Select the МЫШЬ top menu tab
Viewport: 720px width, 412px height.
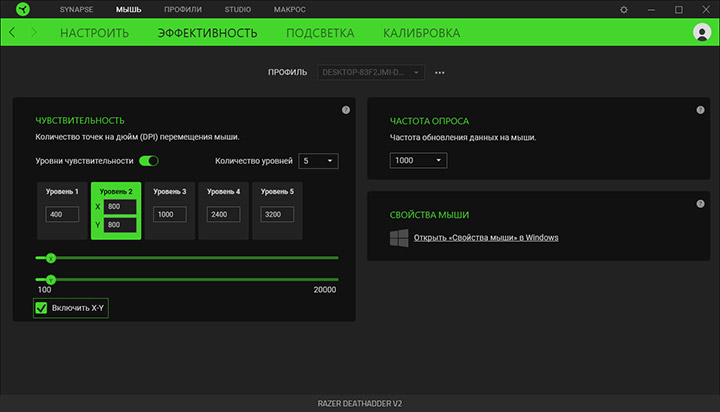(129, 9)
